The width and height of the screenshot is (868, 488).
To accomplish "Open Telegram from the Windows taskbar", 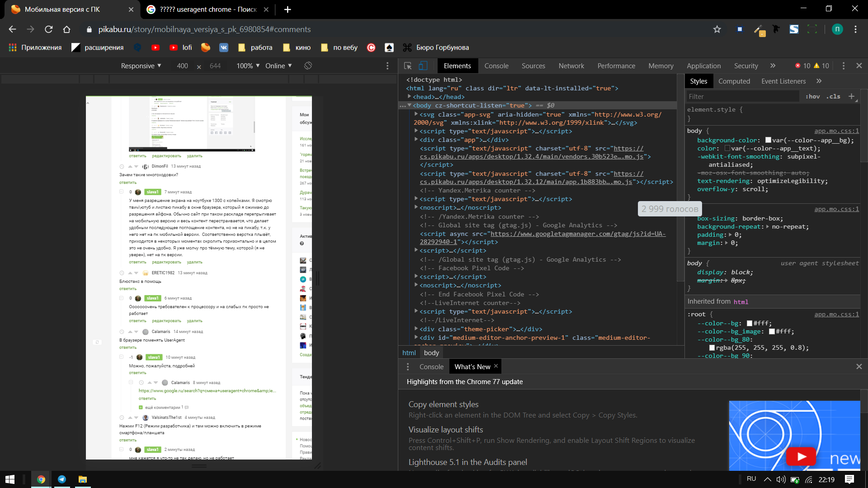I will pyautogui.click(x=62, y=479).
